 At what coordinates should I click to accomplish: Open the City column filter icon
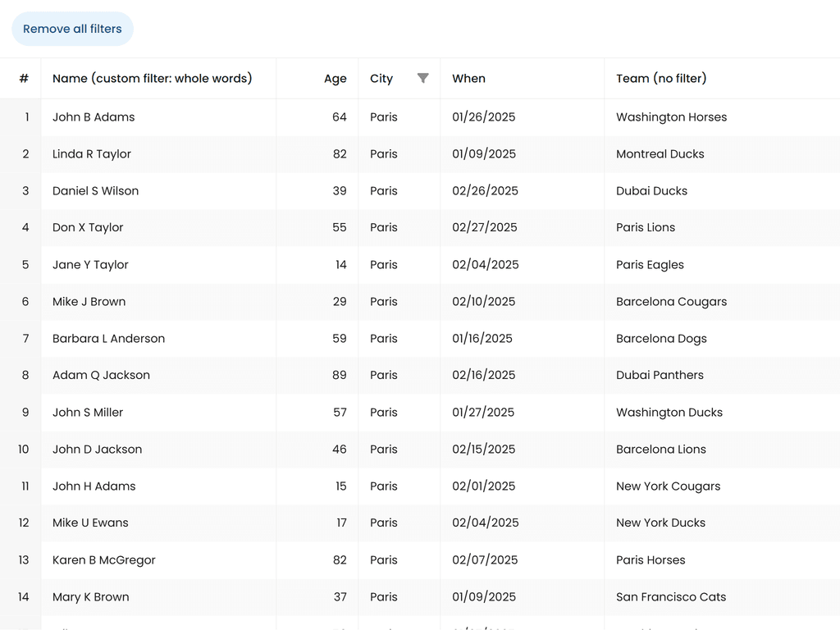422,78
